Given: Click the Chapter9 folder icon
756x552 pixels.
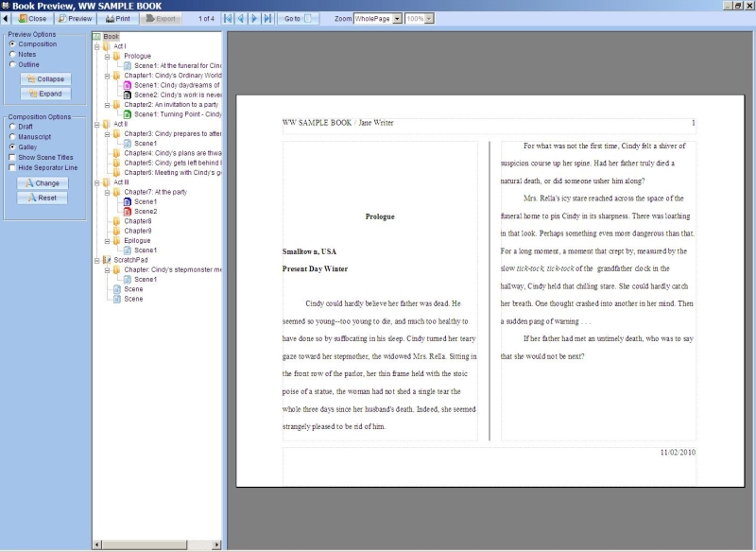Looking at the screenshot, I should coord(116,231).
